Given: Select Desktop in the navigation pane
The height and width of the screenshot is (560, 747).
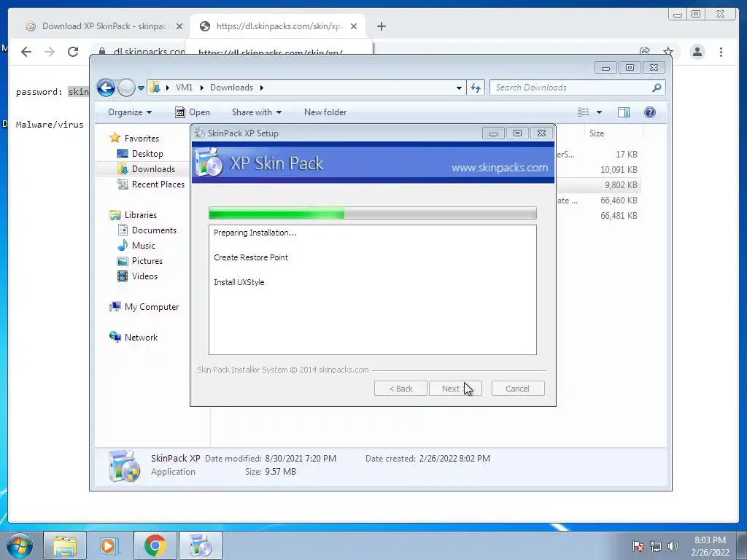Looking at the screenshot, I should coord(140,154).
